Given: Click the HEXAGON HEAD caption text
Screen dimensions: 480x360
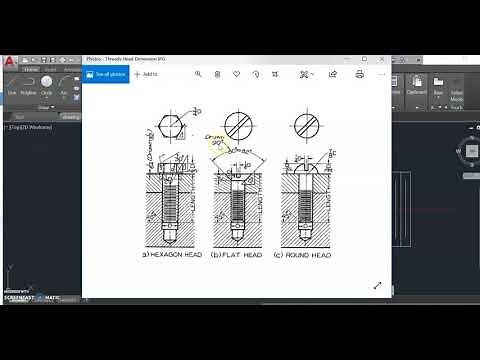Looking at the screenshot, I should [x=176, y=255].
